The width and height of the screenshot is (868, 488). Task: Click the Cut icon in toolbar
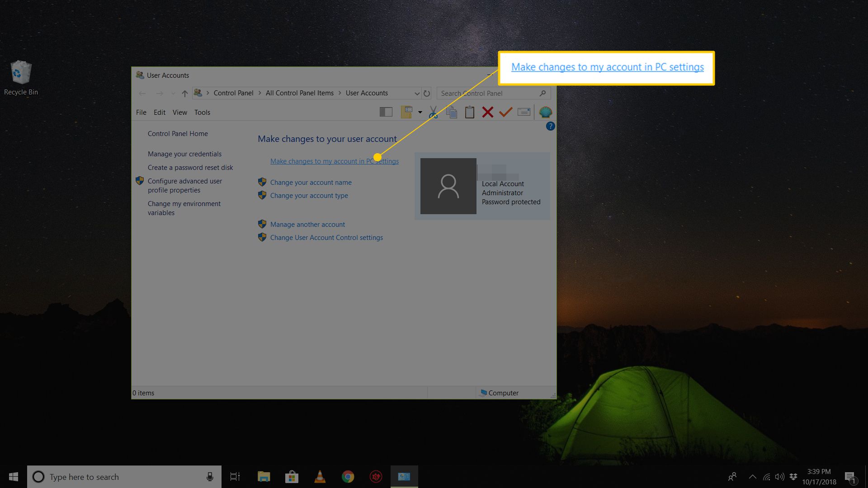pos(434,113)
